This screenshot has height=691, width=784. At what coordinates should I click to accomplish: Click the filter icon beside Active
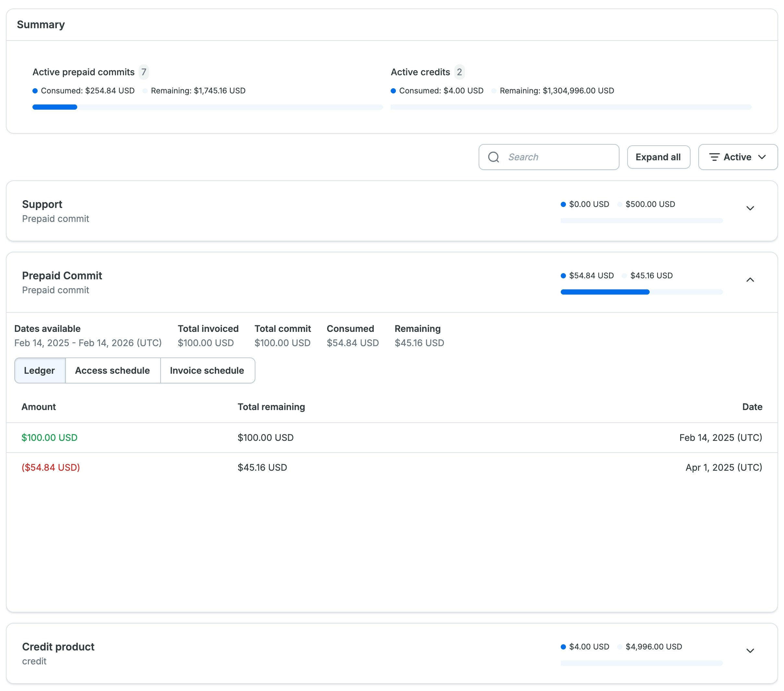point(714,157)
